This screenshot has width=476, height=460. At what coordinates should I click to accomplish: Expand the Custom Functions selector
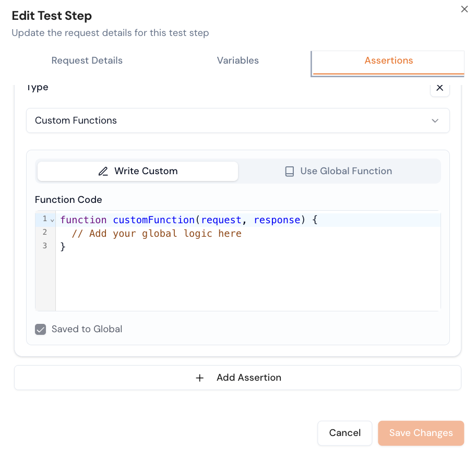pyautogui.click(x=238, y=120)
